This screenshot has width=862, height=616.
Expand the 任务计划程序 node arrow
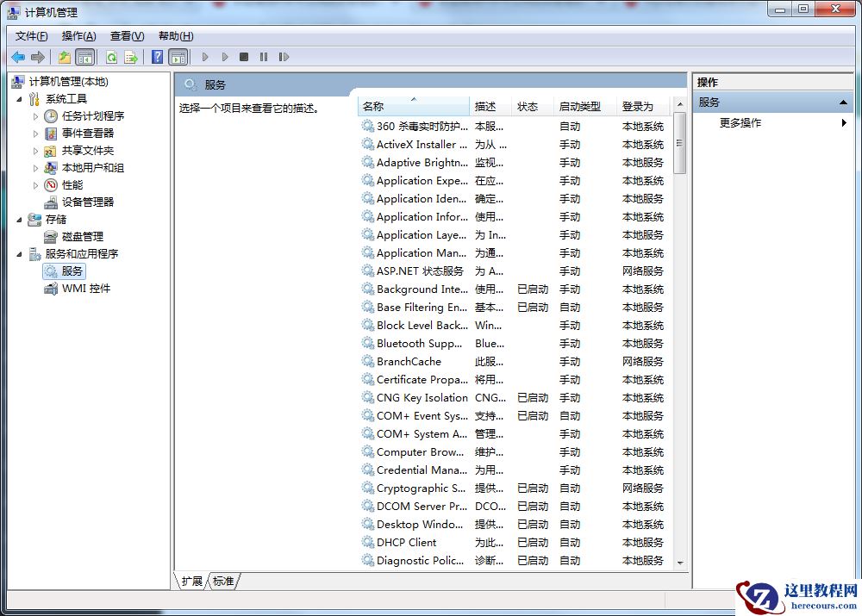pos(35,116)
